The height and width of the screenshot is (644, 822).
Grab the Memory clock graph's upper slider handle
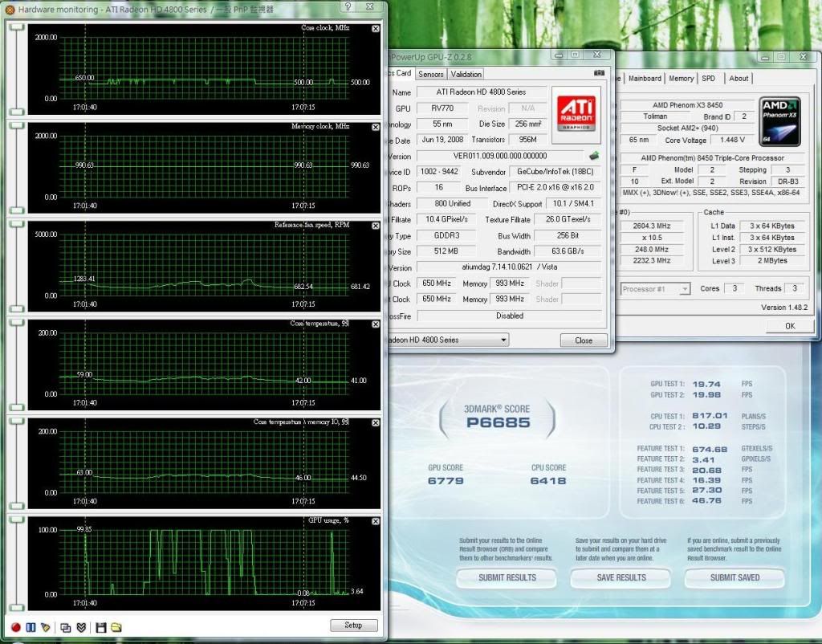[17, 126]
